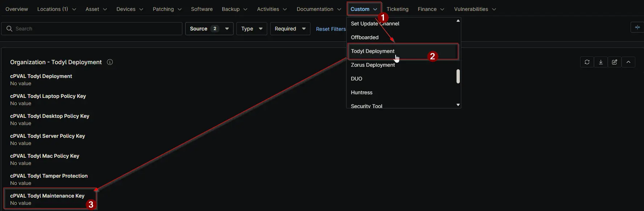Open the Source filter dropdown

[x=209, y=29]
